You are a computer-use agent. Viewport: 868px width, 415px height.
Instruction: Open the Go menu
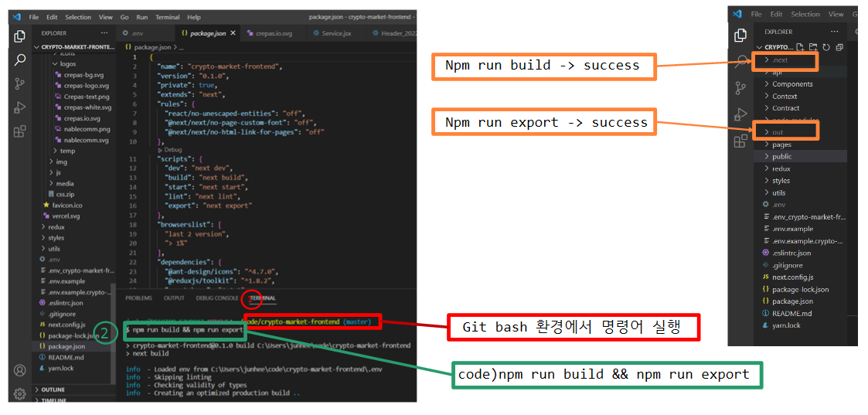(124, 17)
